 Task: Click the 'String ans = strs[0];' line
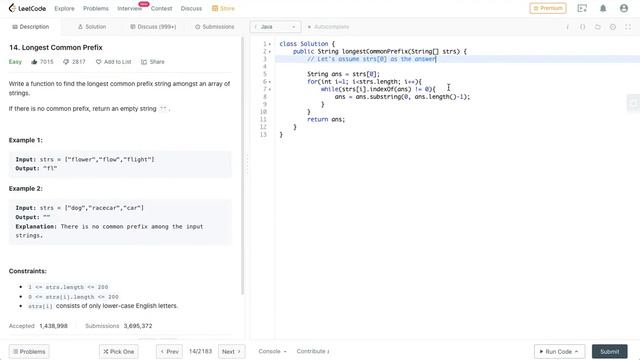click(x=343, y=74)
